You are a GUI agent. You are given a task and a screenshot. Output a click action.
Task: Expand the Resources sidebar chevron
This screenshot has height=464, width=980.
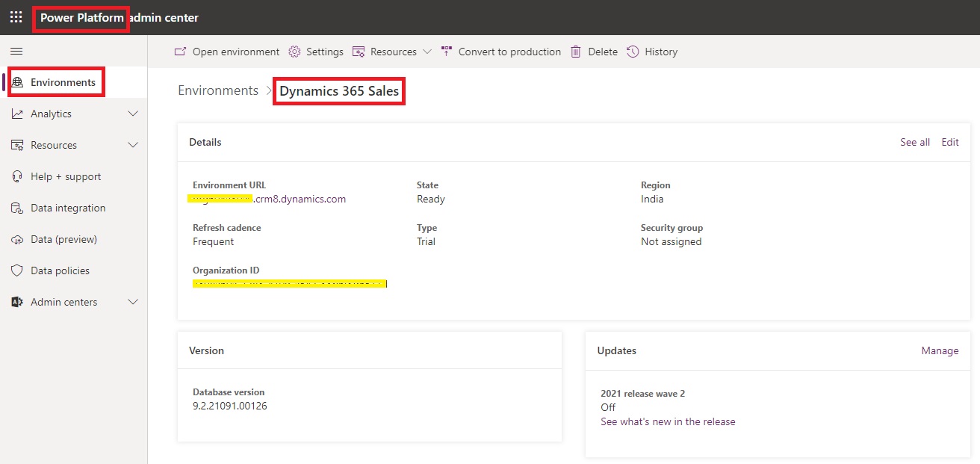pyautogui.click(x=133, y=145)
